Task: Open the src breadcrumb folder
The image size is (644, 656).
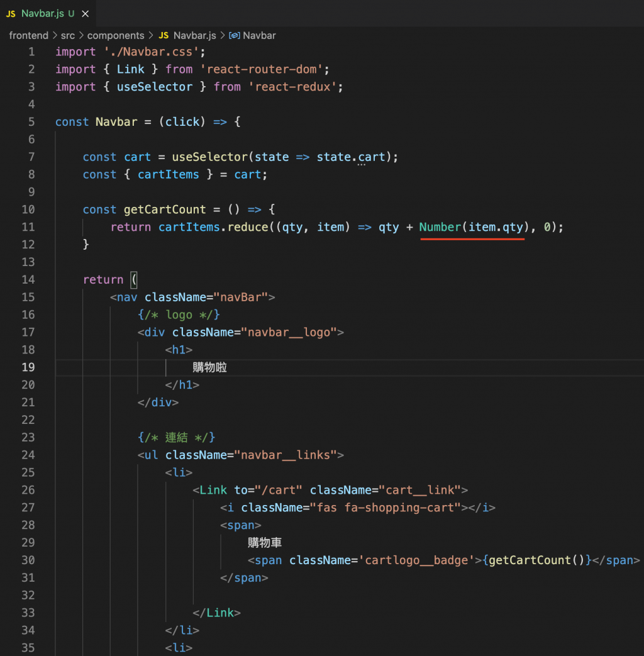Action: pyautogui.click(x=68, y=36)
